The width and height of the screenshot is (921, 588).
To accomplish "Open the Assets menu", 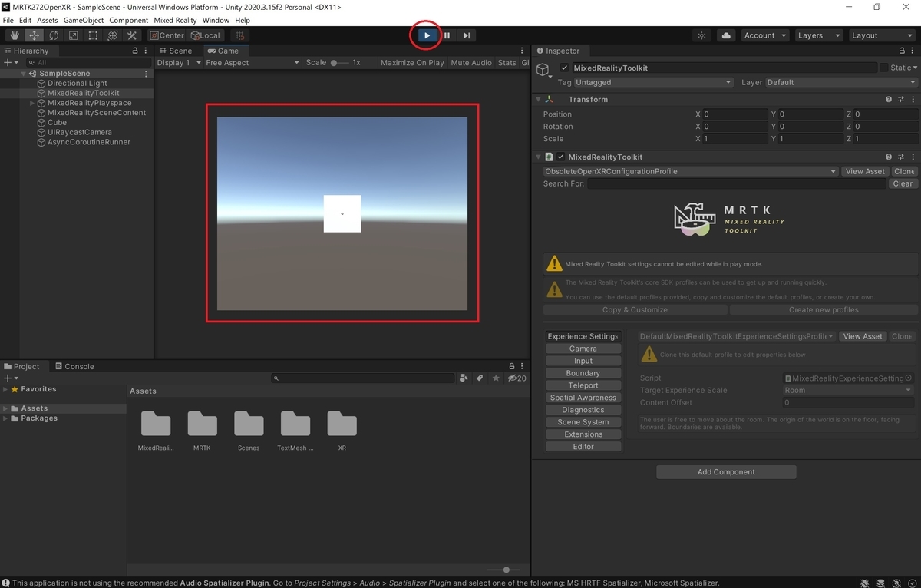I will (47, 20).
